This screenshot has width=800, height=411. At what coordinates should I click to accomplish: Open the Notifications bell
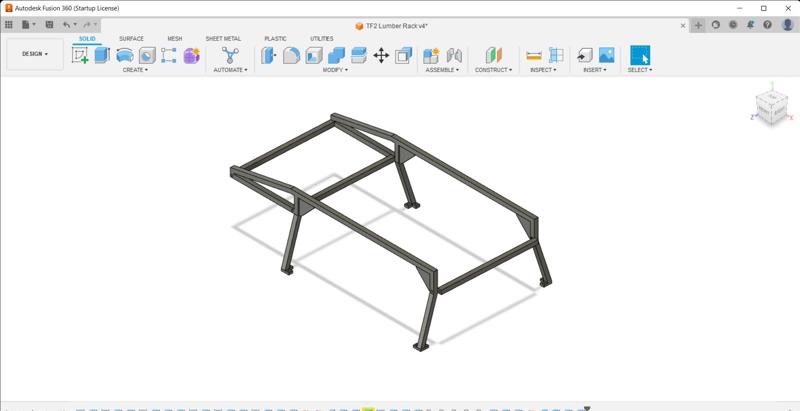tap(751, 24)
